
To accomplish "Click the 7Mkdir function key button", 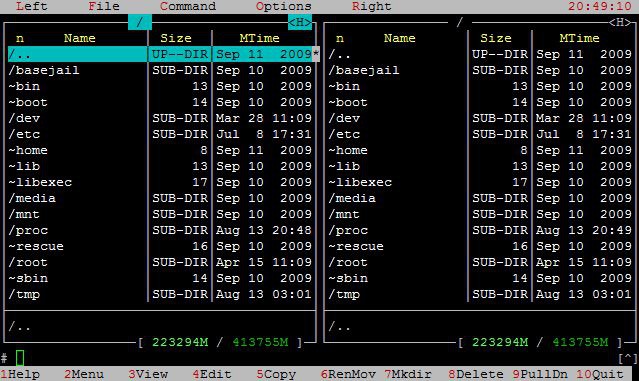I will point(408,374).
